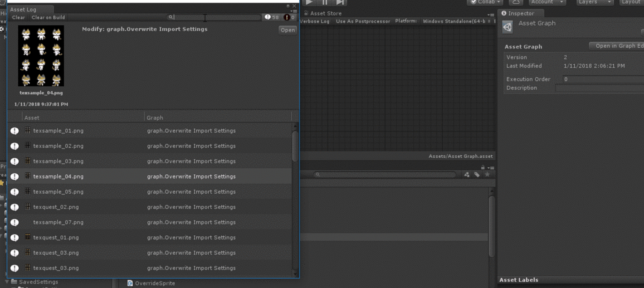
Task: Toggle the Use As Postprocessor option
Action: (x=363, y=21)
